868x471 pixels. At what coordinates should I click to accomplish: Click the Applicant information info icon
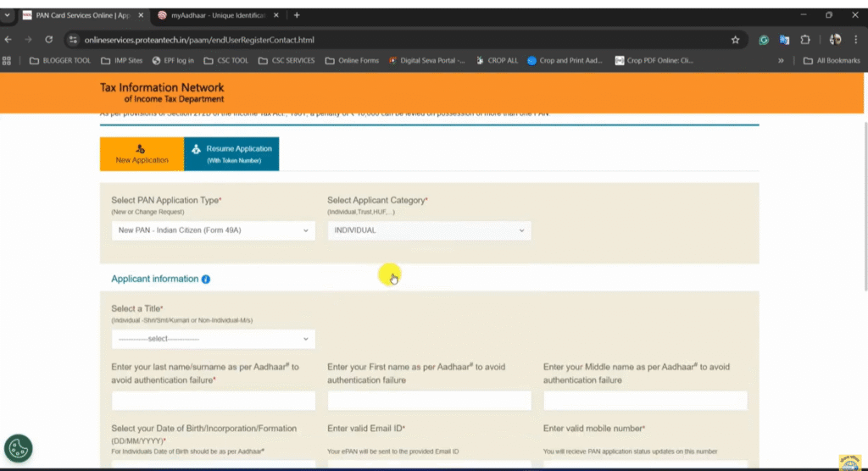(x=206, y=280)
